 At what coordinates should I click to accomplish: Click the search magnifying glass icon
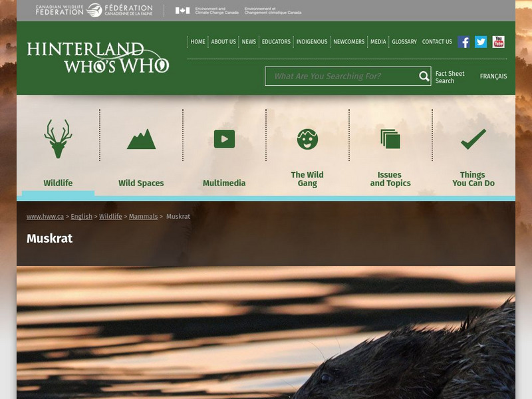click(x=423, y=76)
